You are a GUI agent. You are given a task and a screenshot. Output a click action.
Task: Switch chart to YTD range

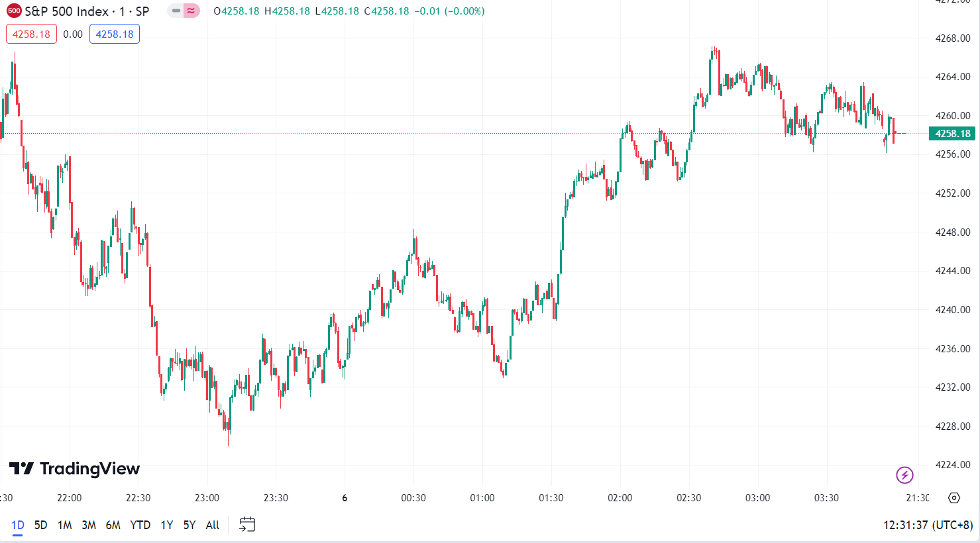(x=140, y=525)
